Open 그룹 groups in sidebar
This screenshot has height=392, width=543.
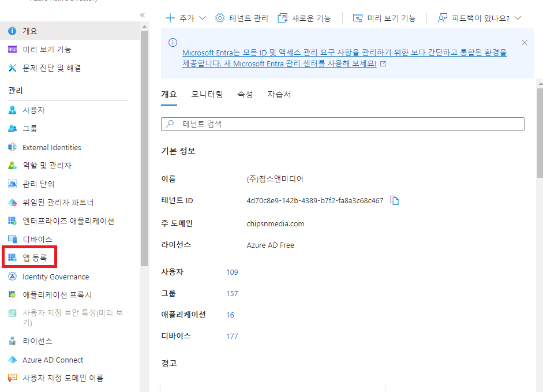tap(30, 129)
